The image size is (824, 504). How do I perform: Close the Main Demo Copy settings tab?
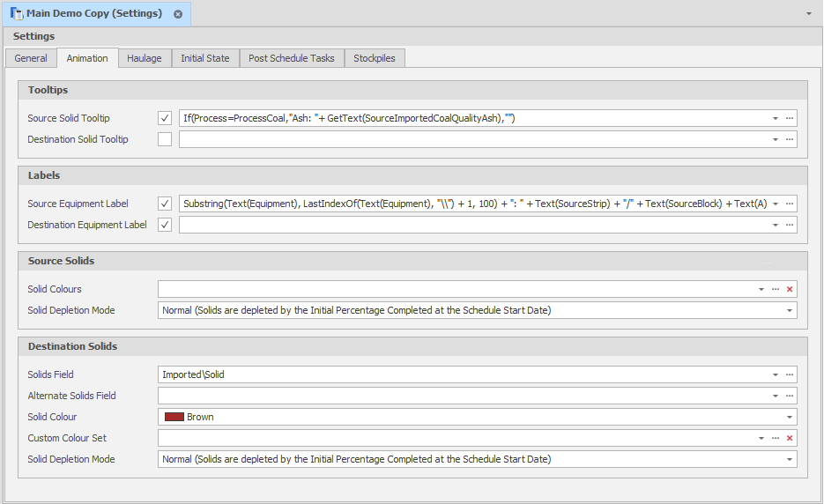point(178,14)
